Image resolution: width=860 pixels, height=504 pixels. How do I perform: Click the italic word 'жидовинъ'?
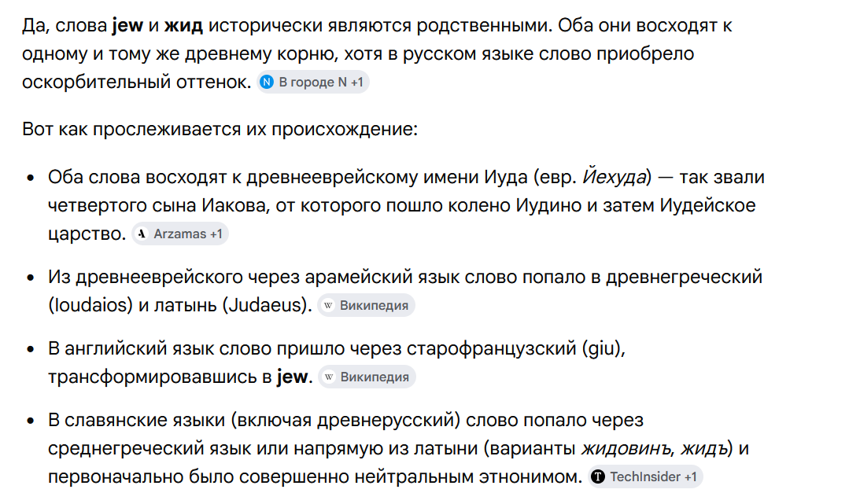pyautogui.click(x=626, y=449)
